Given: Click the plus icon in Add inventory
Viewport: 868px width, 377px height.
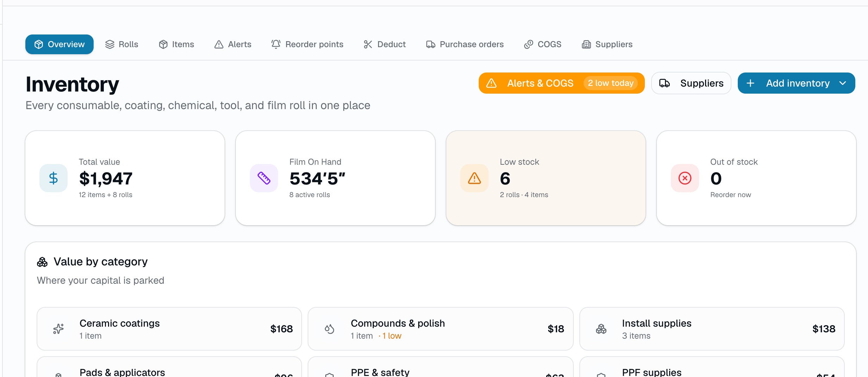Looking at the screenshot, I should [x=750, y=83].
